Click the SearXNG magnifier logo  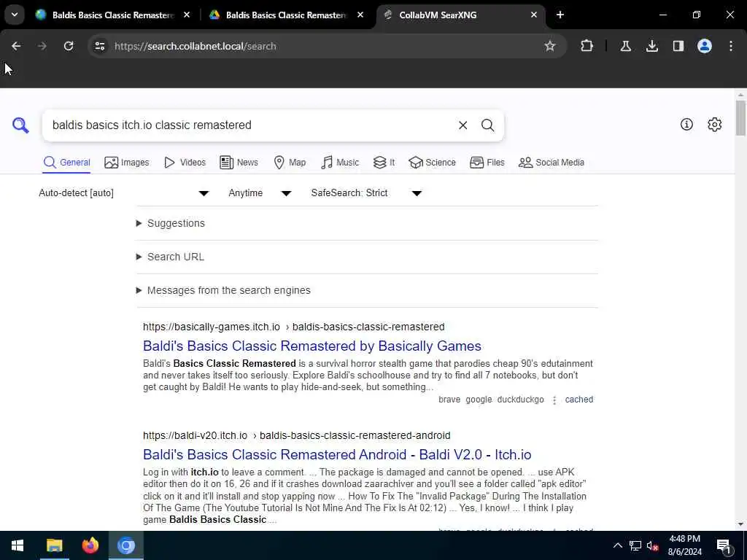[20, 125]
